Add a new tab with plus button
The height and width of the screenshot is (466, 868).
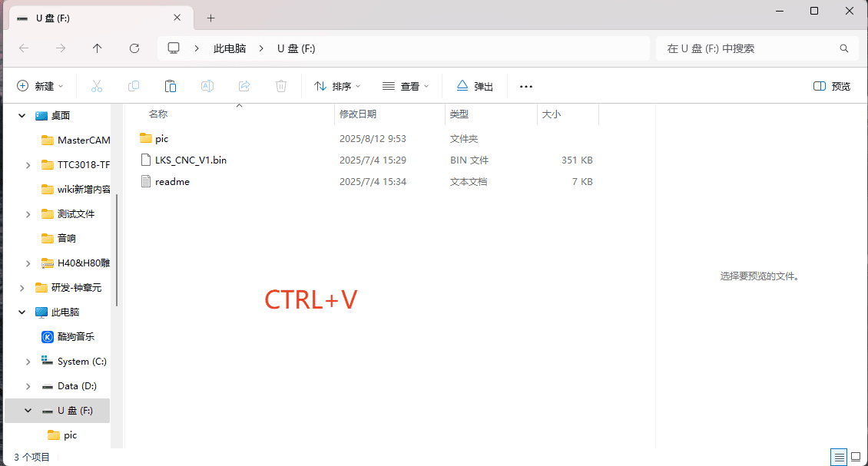[x=211, y=18]
